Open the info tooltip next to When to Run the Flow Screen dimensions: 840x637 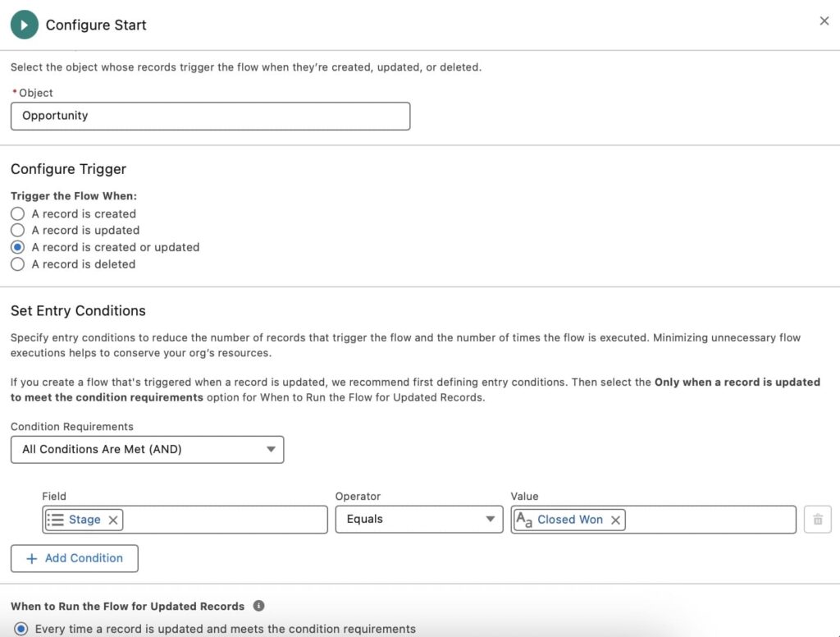(258, 606)
